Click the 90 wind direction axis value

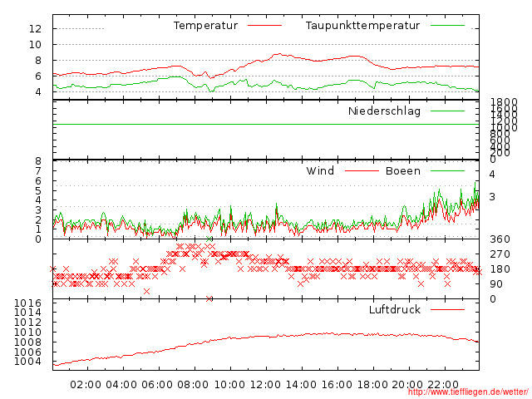point(496,284)
